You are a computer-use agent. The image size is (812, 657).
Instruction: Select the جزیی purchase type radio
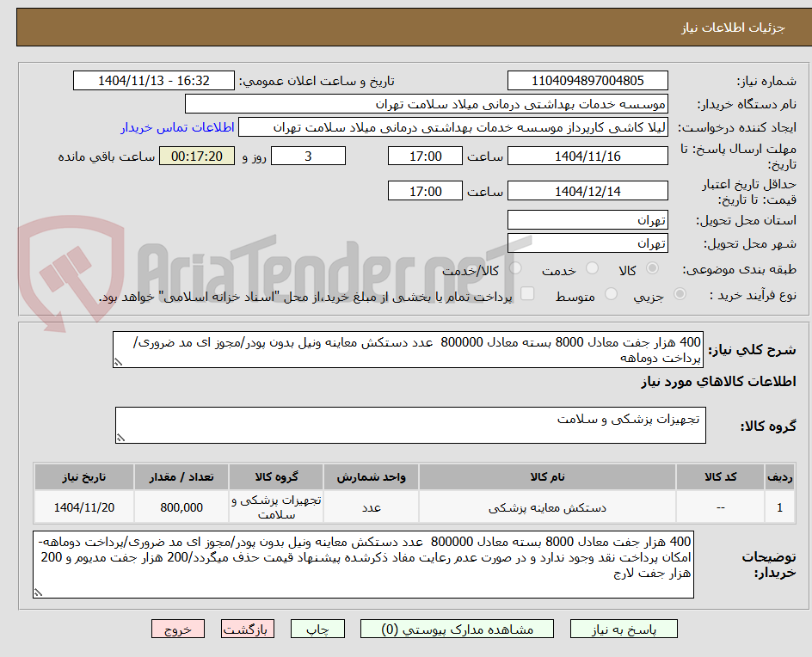tap(680, 294)
